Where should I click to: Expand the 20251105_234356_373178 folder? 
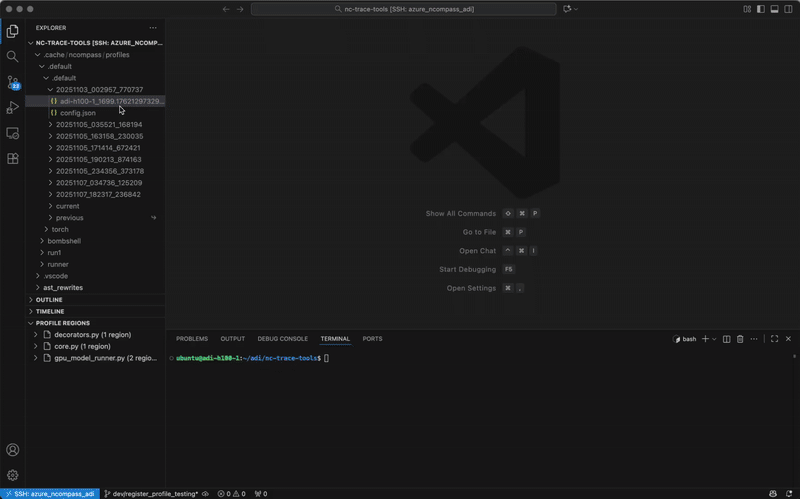95,171
